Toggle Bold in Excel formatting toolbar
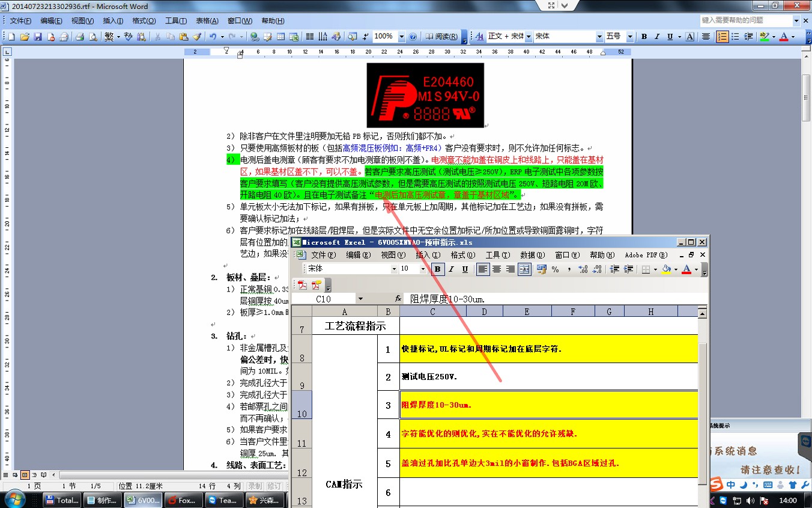Image resolution: width=812 pixels, height=508 pixels. click(x=438, y=269)
